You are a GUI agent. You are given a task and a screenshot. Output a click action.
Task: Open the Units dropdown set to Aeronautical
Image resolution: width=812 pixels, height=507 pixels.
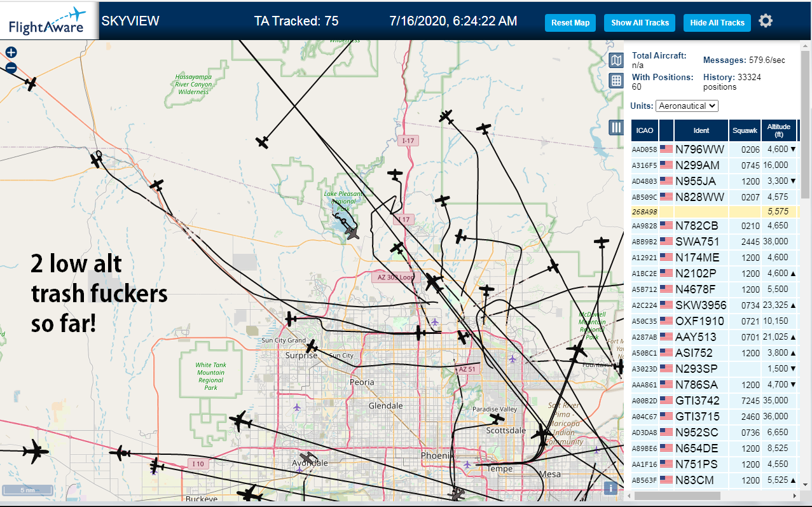(x=687, y=106)
